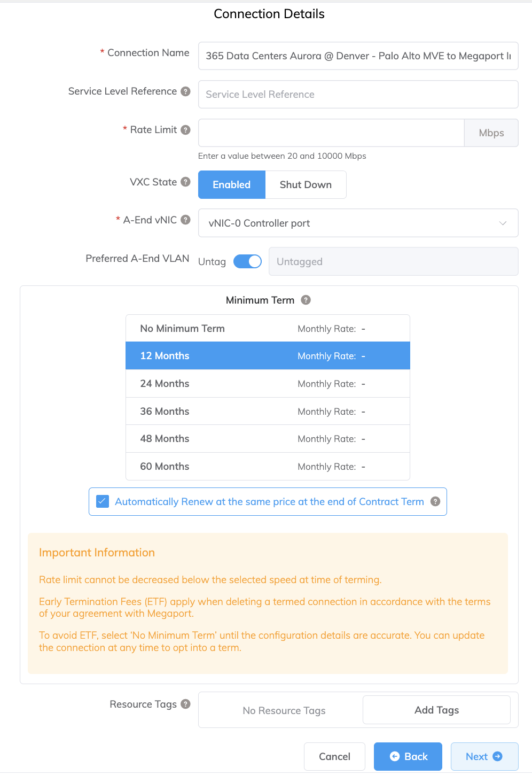Click the Rate Limit help icon
The width and height of the screenshot is (532, 775).
(x=185, y=130)
